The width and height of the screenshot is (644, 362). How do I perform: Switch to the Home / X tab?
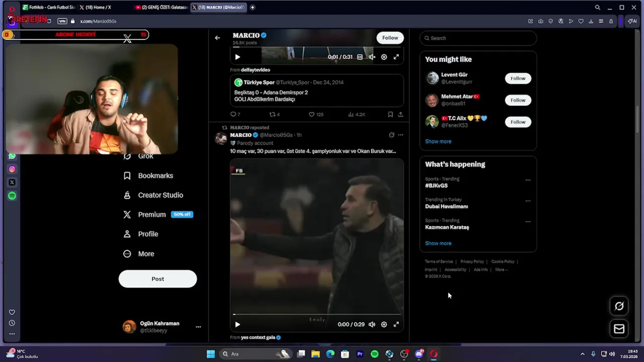(104, 8)
